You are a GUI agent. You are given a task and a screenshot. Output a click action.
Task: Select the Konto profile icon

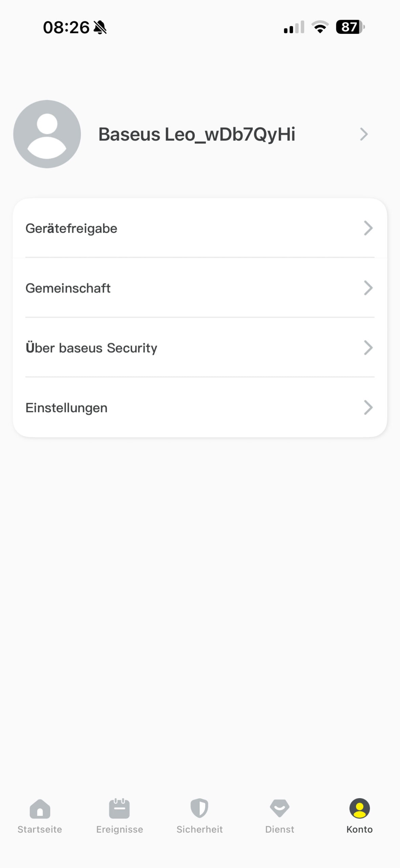click(x=359, y=808)
